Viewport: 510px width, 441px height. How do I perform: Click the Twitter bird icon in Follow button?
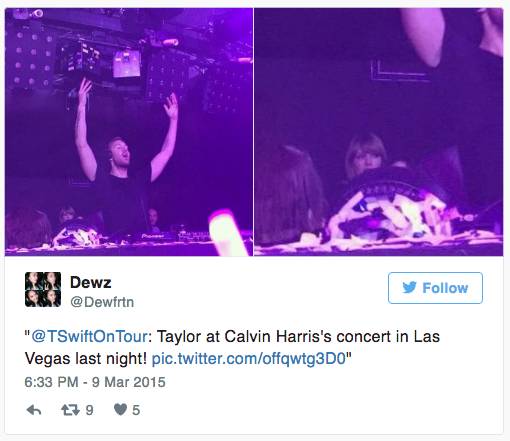coord(409,287)
